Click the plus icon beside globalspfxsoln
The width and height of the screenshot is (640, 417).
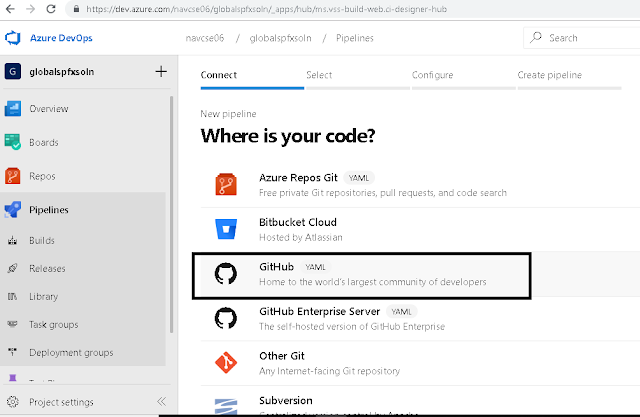point(161,71)
